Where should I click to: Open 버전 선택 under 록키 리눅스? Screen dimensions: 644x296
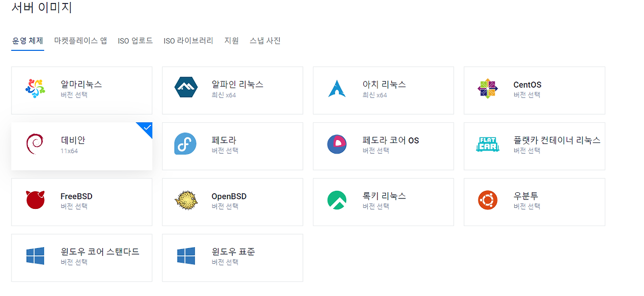[376, 206]
